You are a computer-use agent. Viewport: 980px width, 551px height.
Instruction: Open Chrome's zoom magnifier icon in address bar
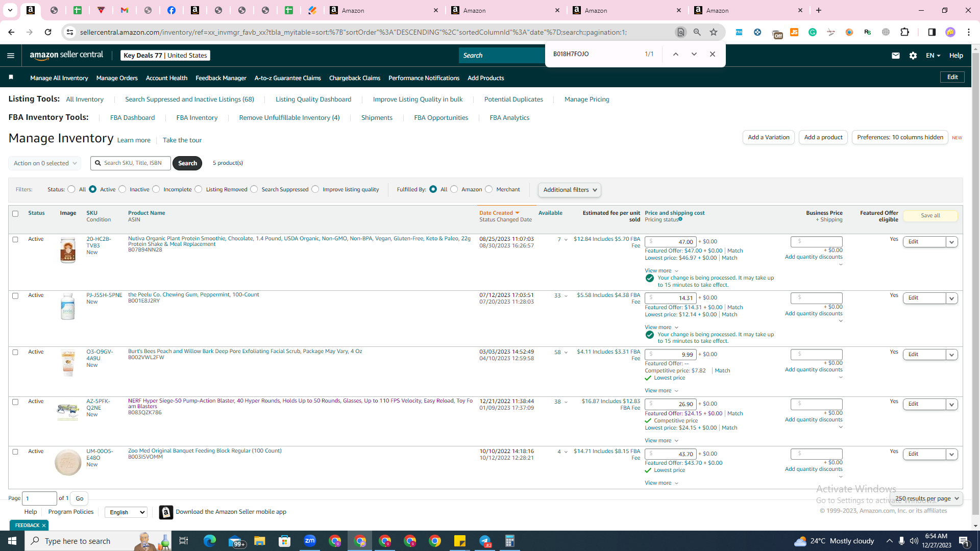tap(697, 32)
